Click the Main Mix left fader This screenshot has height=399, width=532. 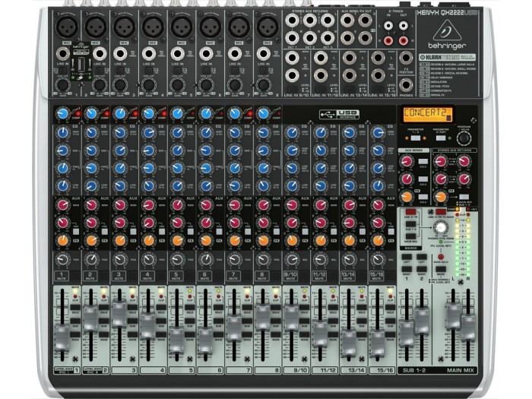coord(453,317)
